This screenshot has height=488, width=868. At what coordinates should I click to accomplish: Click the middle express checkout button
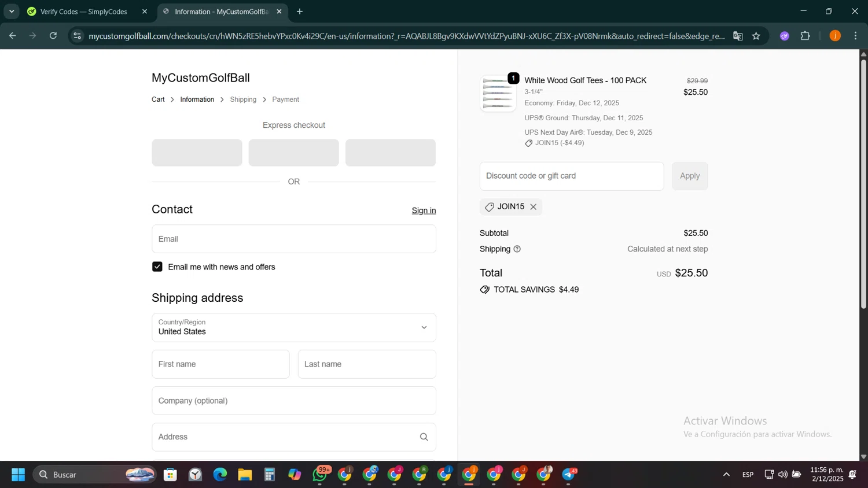click(294, 153)
